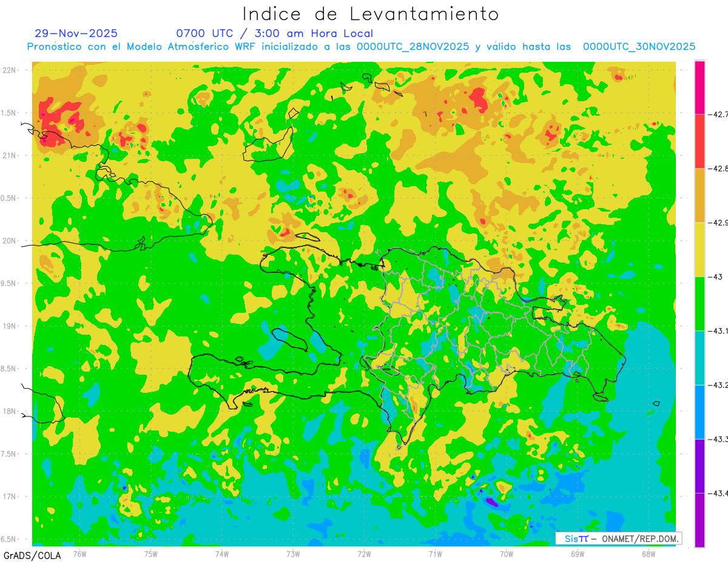Viewport: 728px width, 562px height.
Task: Click the longitude label "70W"
Action: click(x=506, y=554)
